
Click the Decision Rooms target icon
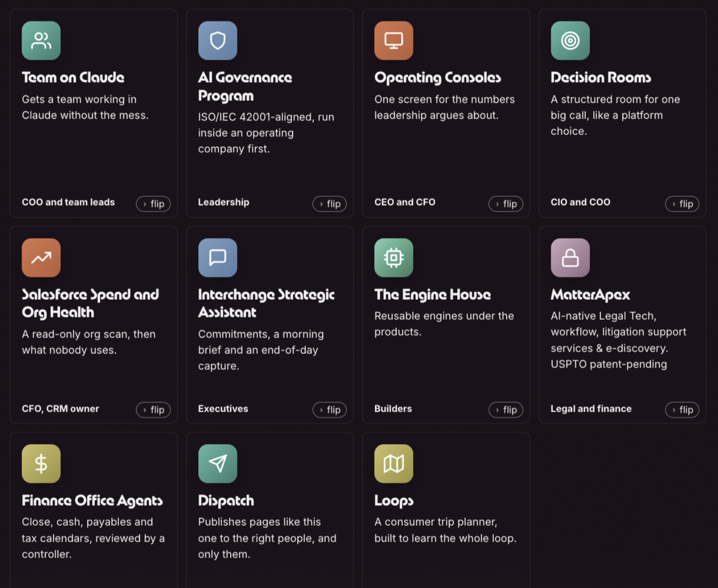pos(570,41)
